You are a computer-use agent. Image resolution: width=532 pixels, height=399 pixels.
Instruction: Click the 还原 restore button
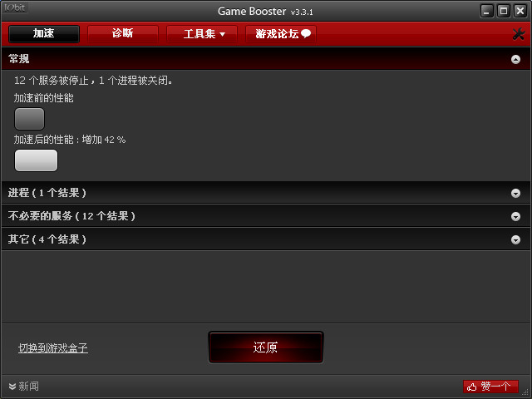click(x=266, y=347)
